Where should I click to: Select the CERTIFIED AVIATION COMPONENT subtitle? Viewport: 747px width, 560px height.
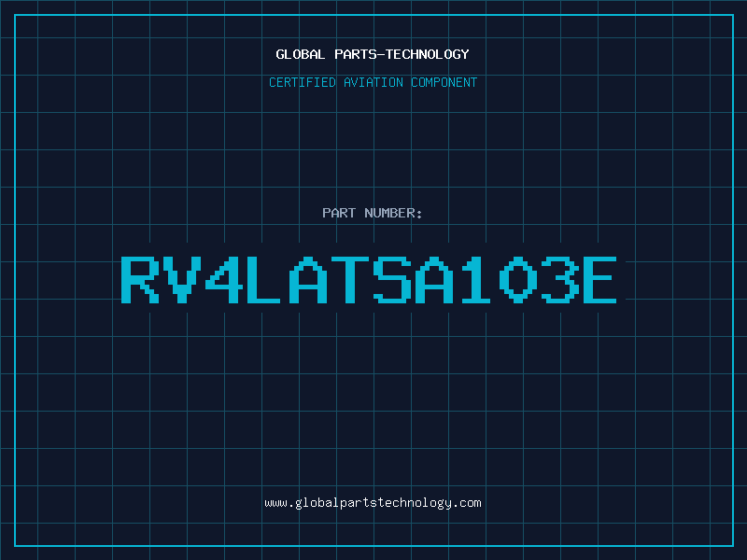373,82
